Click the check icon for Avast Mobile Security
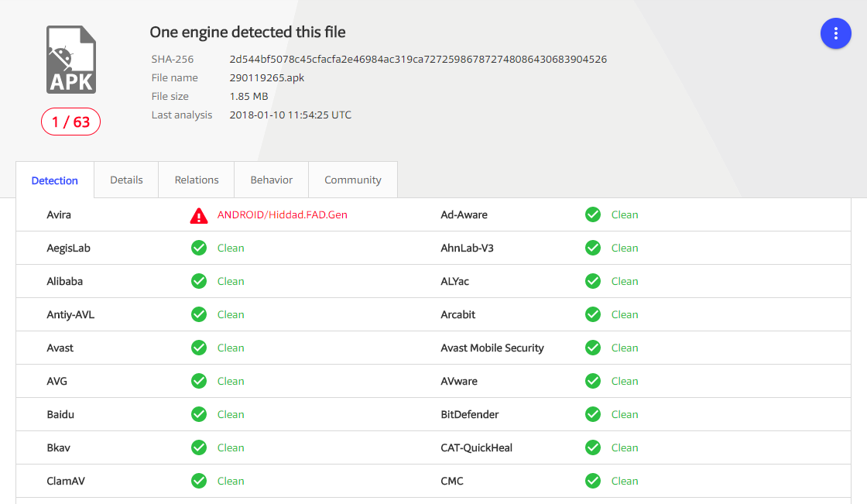 [593, 348]
